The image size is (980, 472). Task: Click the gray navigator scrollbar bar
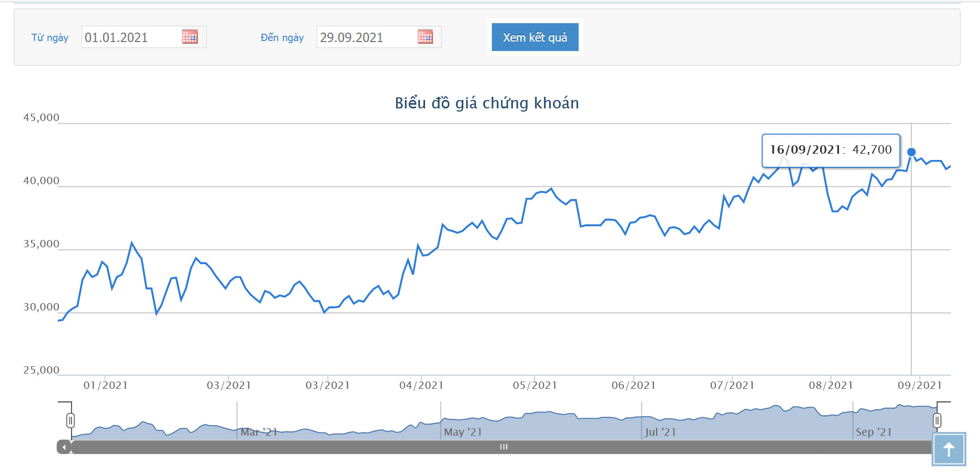click(503, 447)
